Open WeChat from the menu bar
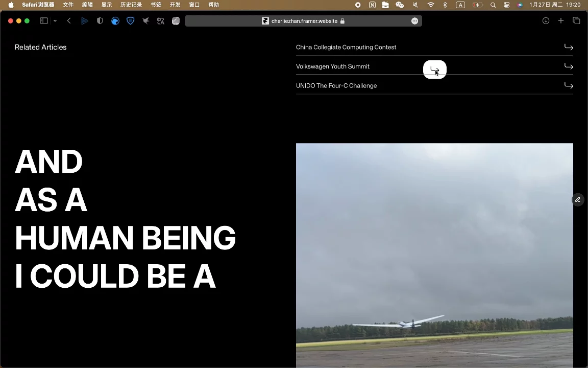The width and height of the screenshot is (588, 368). tap(400, 5)
